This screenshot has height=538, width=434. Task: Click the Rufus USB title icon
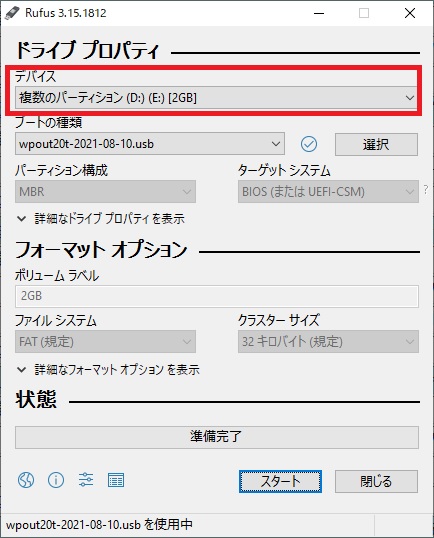click(x=12, y=13)
